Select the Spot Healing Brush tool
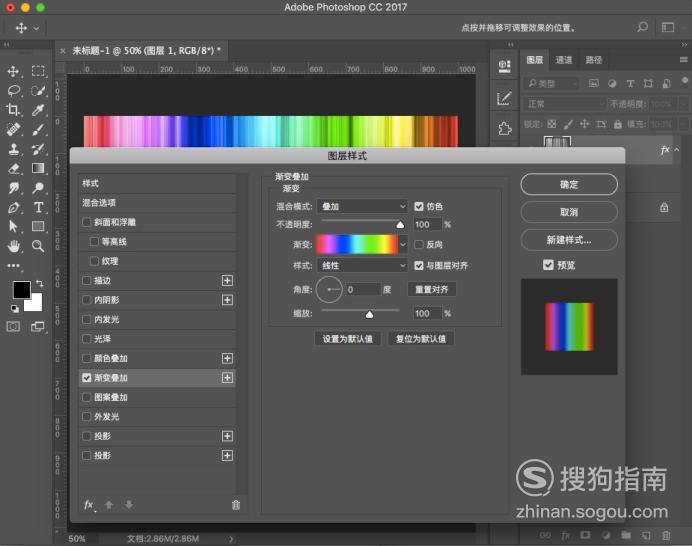Viewport: 692px width, 546px height. click(13, 129)
